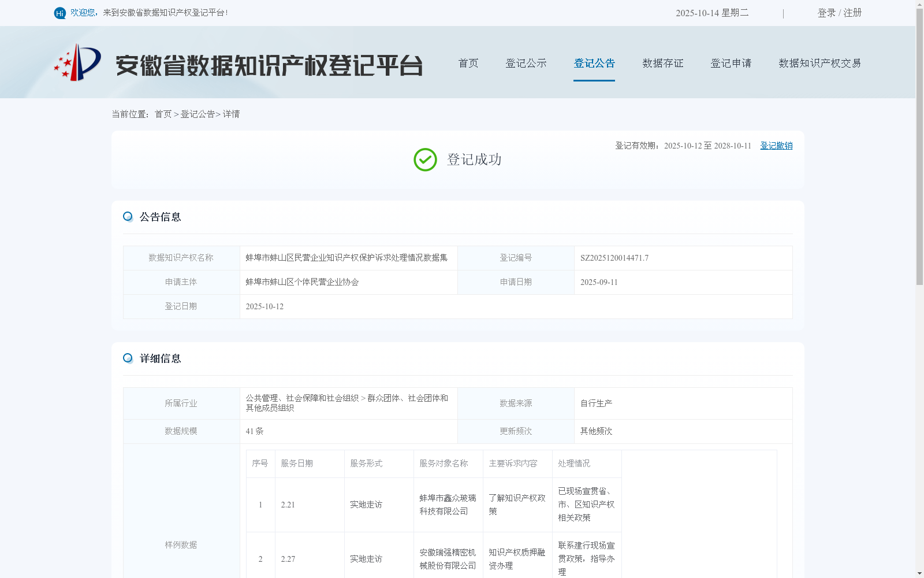Click registration number SZ2025120014471.7

(x=614, y=258)
